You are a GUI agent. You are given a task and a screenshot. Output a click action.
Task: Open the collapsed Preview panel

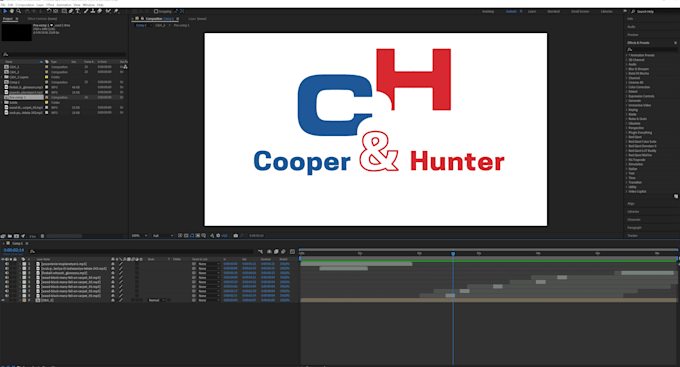tap(633, 35)
